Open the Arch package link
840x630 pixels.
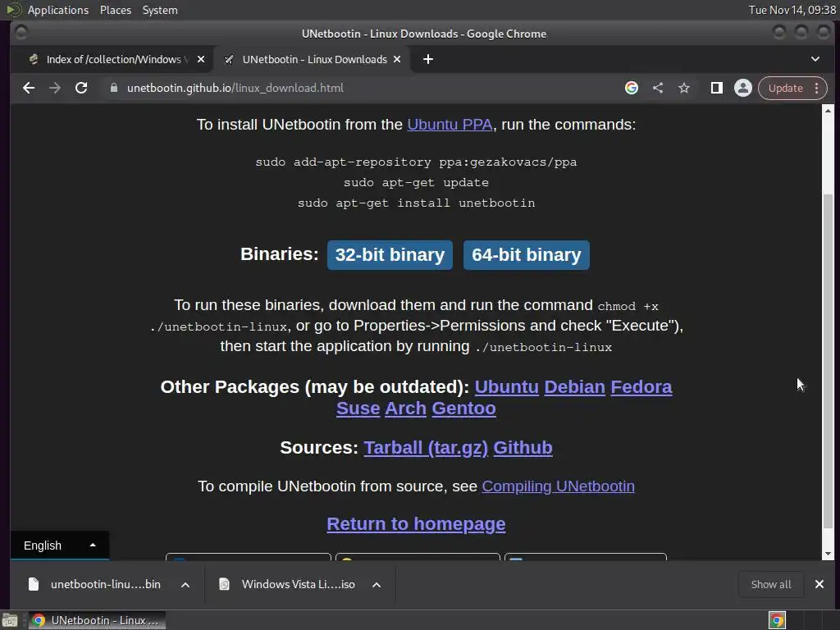405,409
